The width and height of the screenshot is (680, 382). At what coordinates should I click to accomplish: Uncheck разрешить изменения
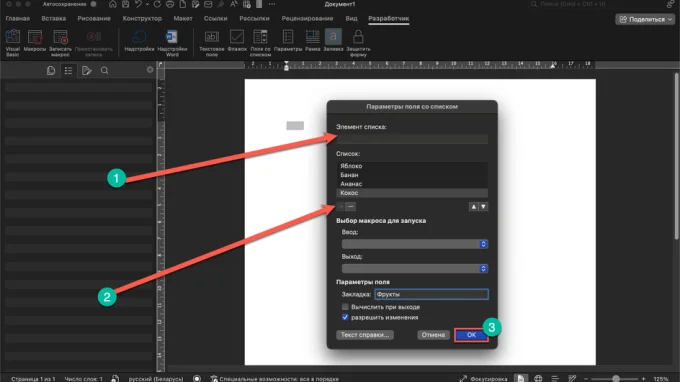[x=345, y=317]
